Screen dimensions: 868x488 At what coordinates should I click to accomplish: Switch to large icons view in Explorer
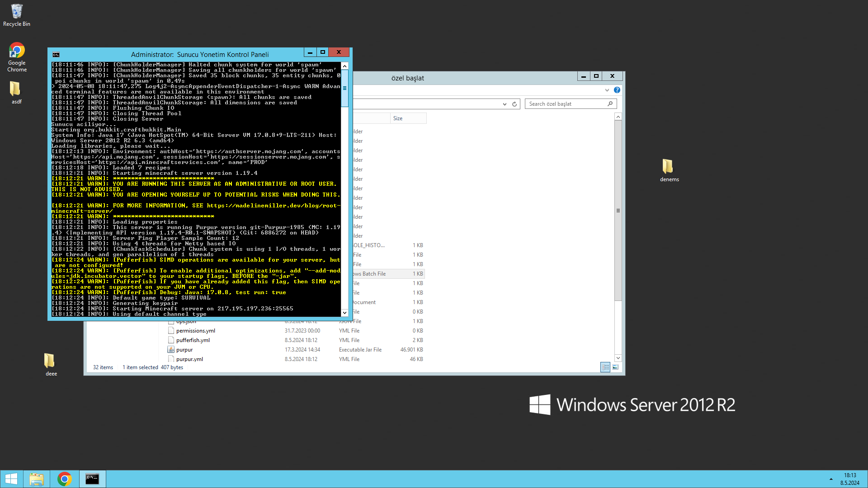(x=615, y=367)
